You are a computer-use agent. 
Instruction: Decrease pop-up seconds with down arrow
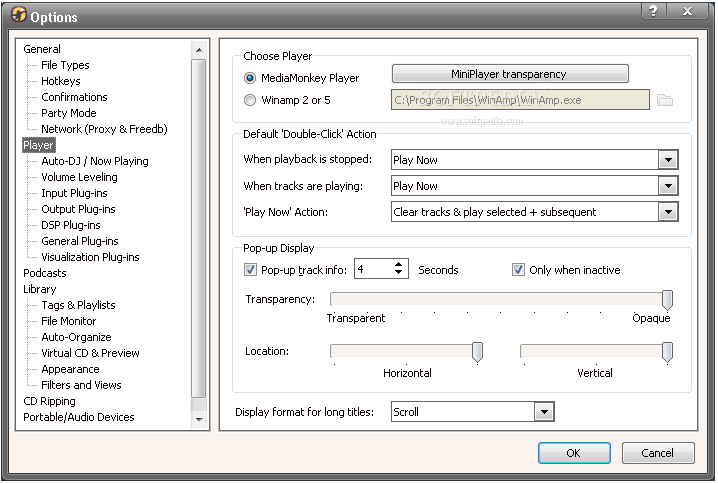[x=398, y=273]
